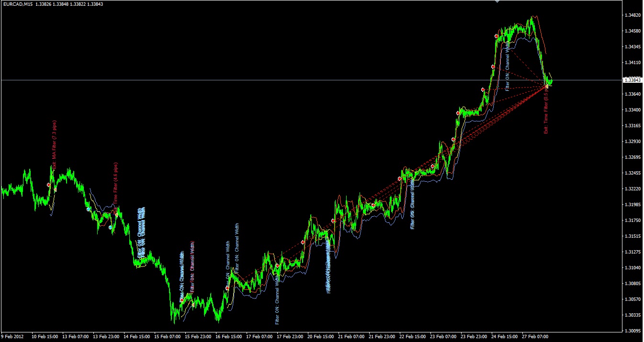Click the 1.31750 price scale label
This screenshot has width=644, height=342.
(x=633, y=221)
